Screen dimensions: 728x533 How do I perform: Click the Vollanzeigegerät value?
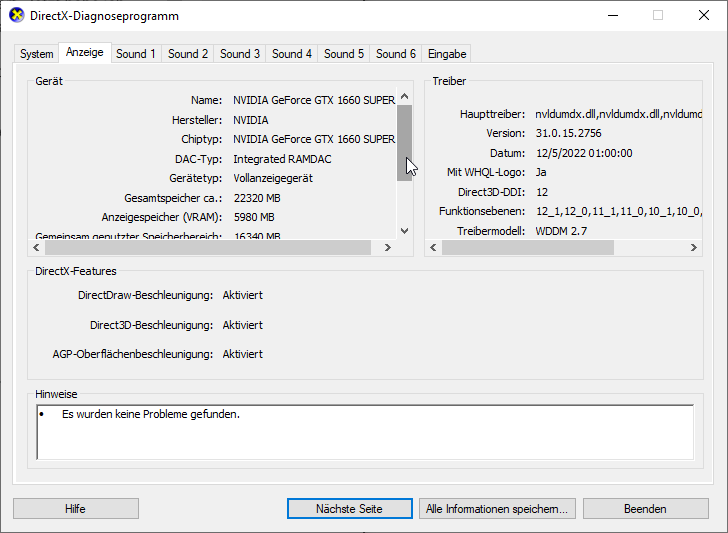(x=273, y=178)
